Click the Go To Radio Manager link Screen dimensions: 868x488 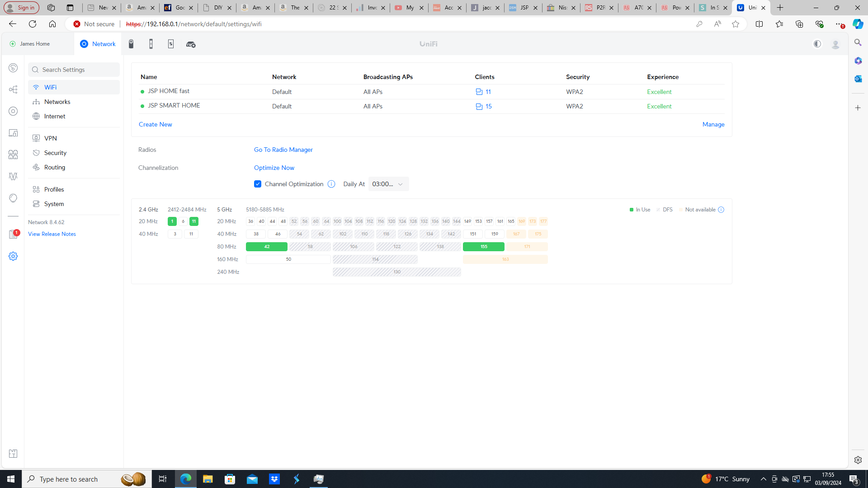[283, 150]
